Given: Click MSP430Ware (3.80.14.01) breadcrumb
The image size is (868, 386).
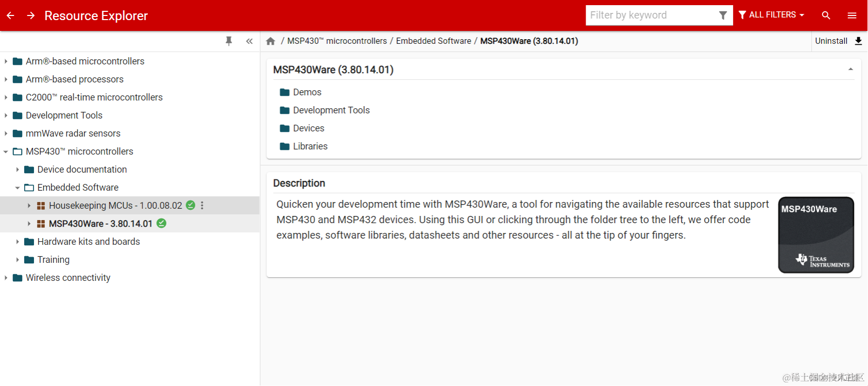Looking at the screenshot, I should point(529,41).
